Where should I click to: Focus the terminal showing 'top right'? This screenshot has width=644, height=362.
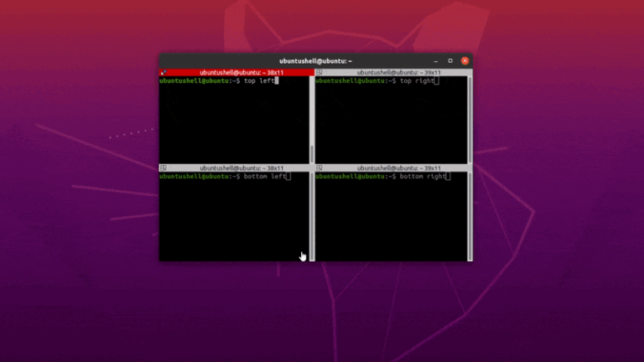click(390, 122)
